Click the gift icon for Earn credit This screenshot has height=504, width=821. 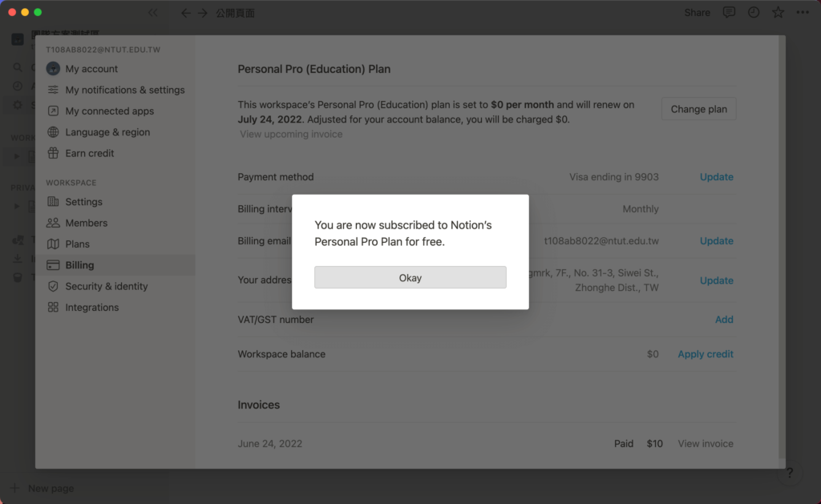point(53,153)
